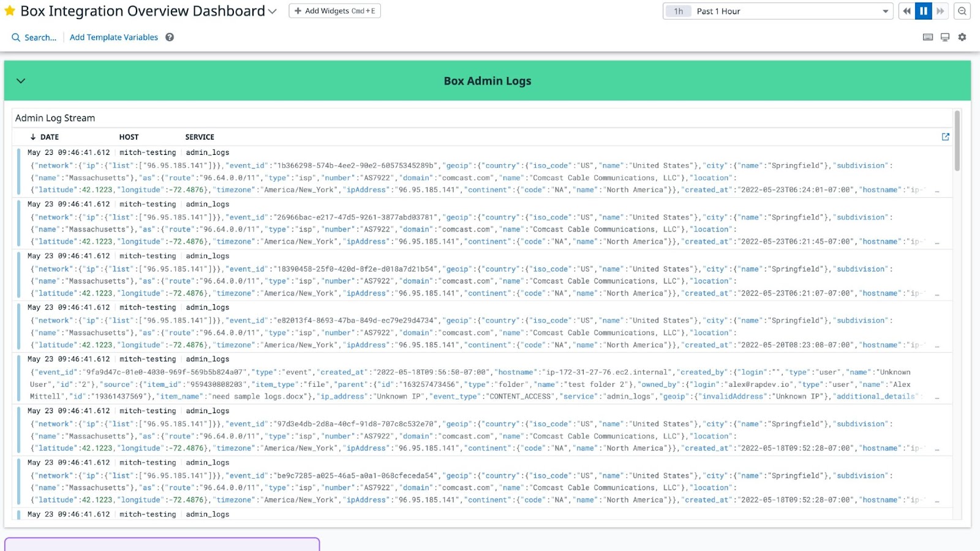Viewport: 980px width, 551px height.
Task: Click the Add Template Variables link
Action: 114,37
